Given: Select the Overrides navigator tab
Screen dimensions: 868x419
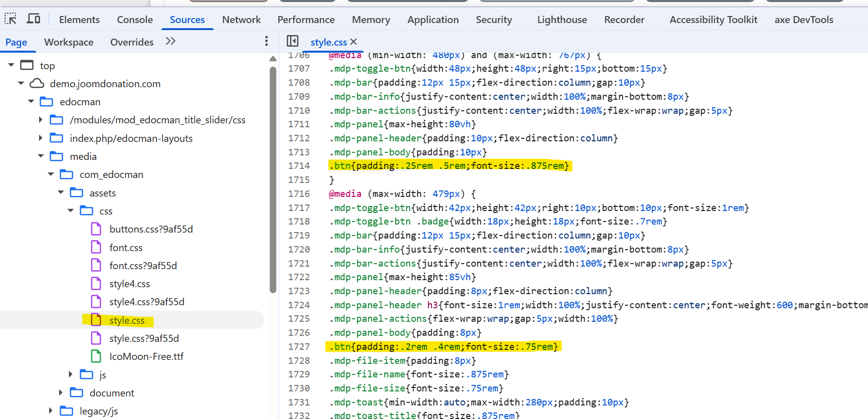Looking at the screenshot, I should click(132, 42).
